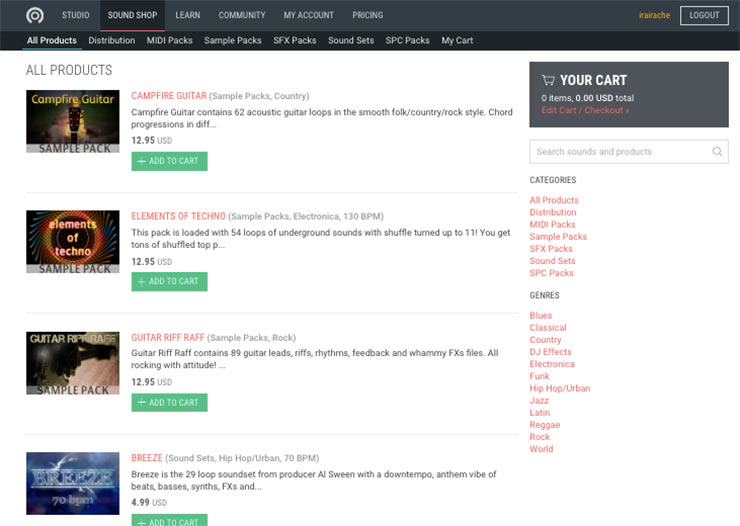Click the 0 items, 0.00 USD total text

click(588, 98)
